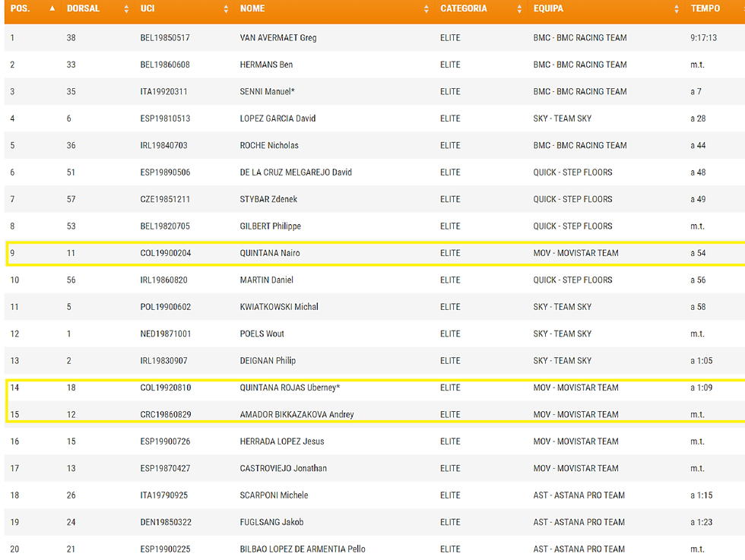
Task: Click the CATEGORIA sort arrows icon
Action: pyautogui.click(x=519, y=9)
